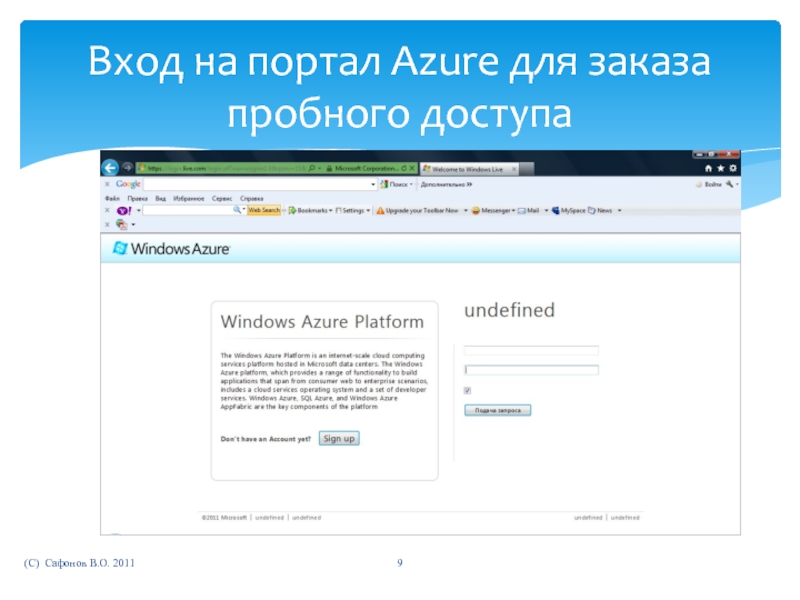Click the Поиск search button on the Google toolbar

393,184
